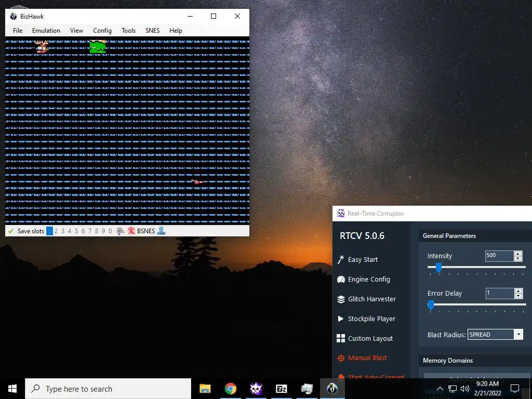Open the Help menu in BizHawk

tap(176, 31)
